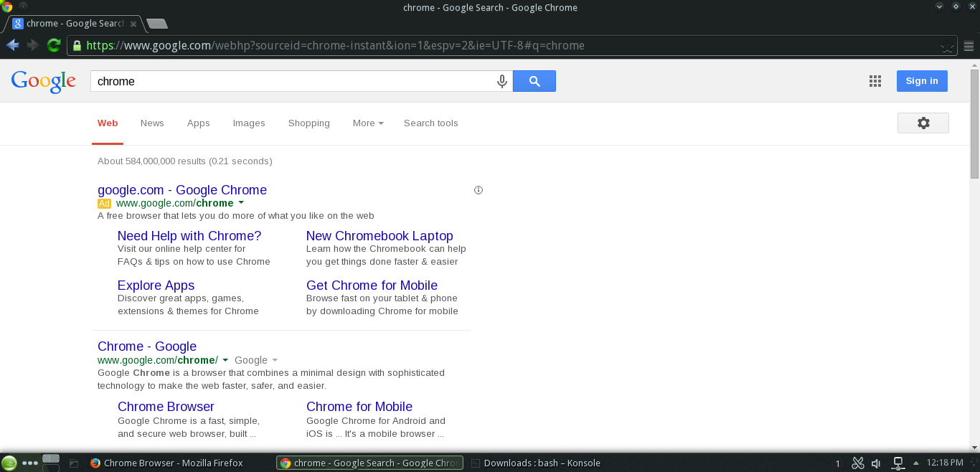
Task: Click the ad info circle icon
Action: [479, 190]
